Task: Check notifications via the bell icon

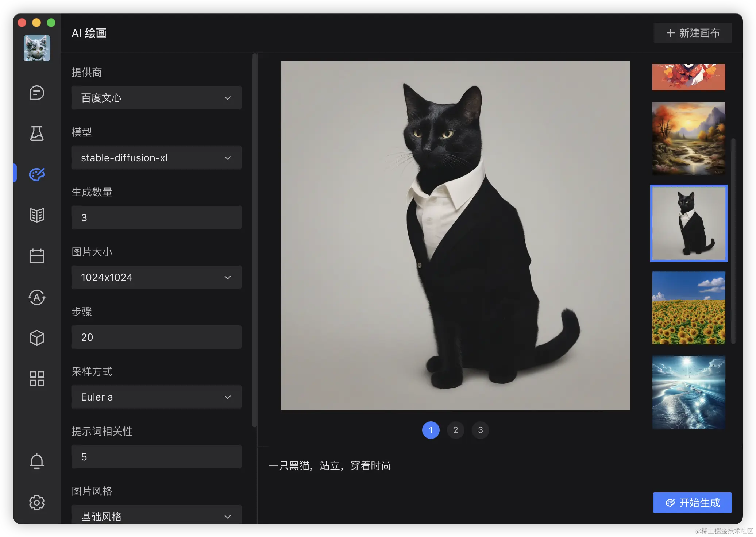Action: [36, 461]
